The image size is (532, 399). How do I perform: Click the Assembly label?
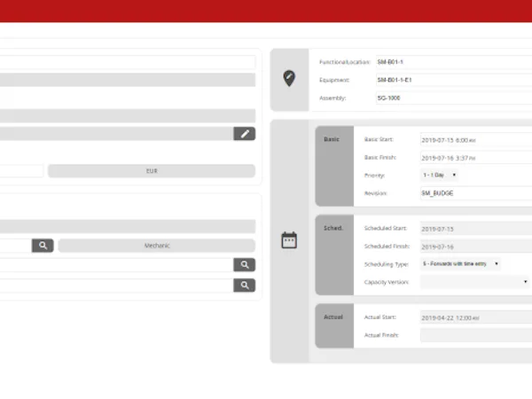[x=332, y=98]
